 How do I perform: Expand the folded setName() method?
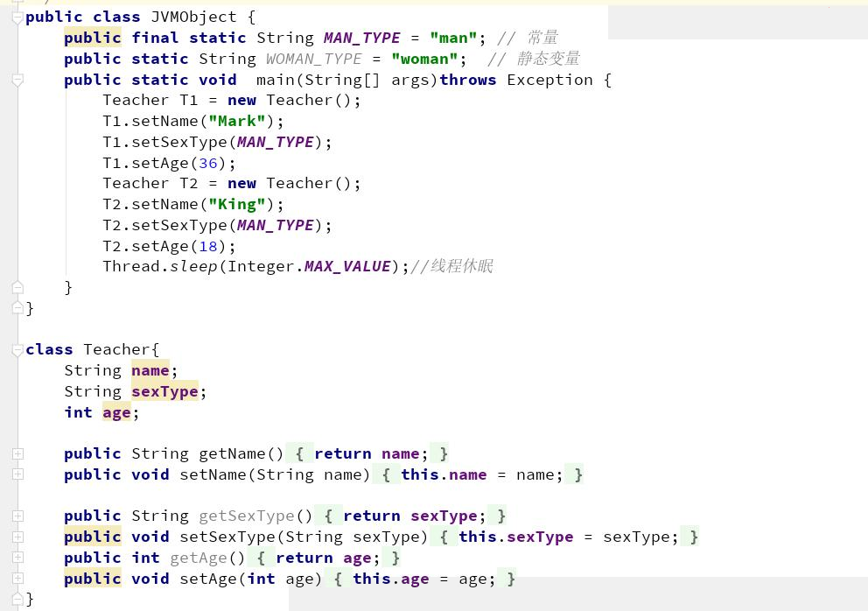click(17, 474)
